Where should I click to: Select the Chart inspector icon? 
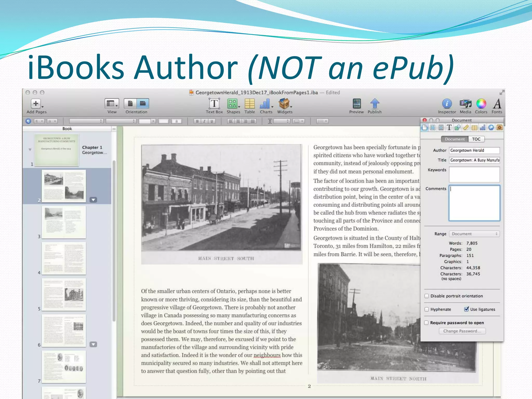pos(483,128)
